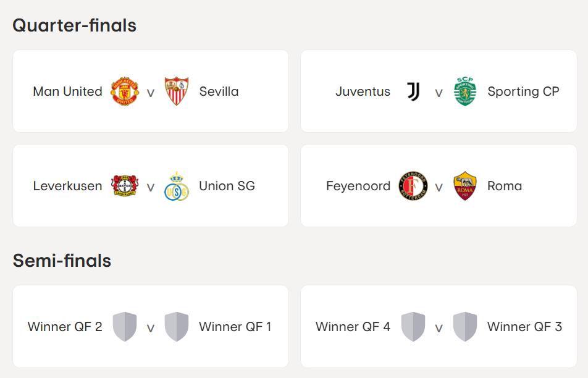Click the Juventus logo
The height and width of the screenshot is (378, 588).
tap(413, 91)
